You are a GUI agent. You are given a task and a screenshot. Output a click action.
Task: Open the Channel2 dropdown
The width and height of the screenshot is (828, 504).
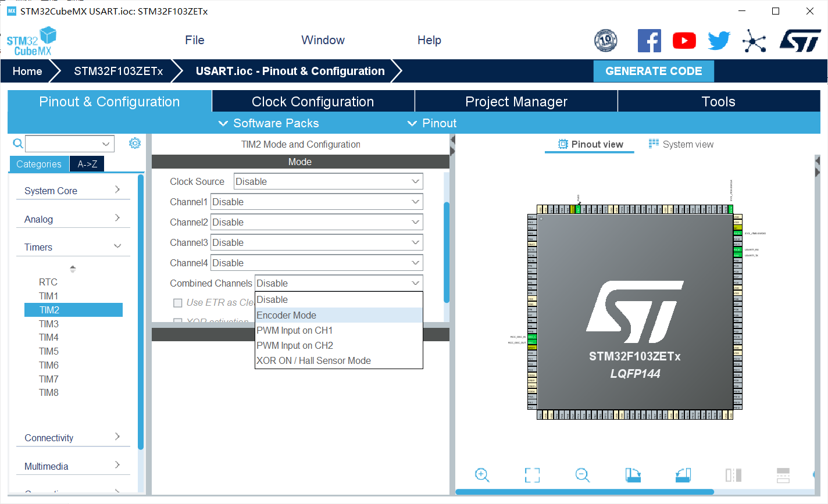click(317, 222)
